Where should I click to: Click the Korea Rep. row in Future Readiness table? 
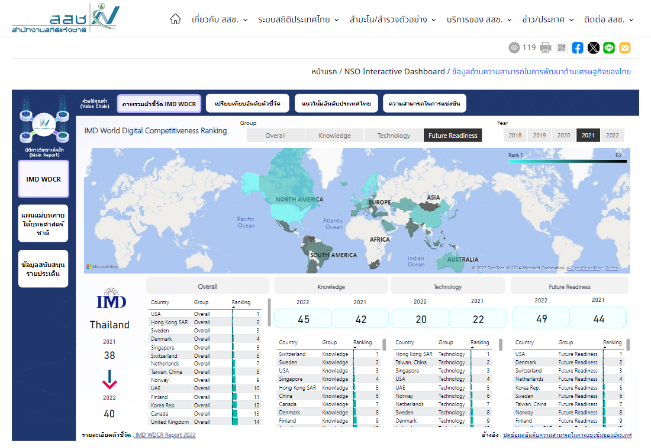pyautogui.click(x=569, y=387)
